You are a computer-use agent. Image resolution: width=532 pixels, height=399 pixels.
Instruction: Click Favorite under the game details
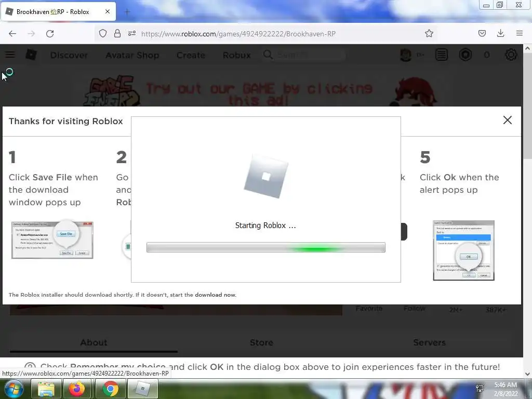[369, 309]
